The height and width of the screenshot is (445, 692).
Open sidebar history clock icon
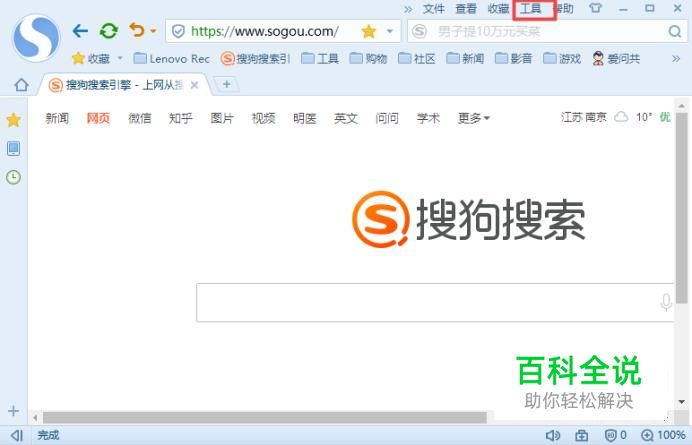point(13,177)
